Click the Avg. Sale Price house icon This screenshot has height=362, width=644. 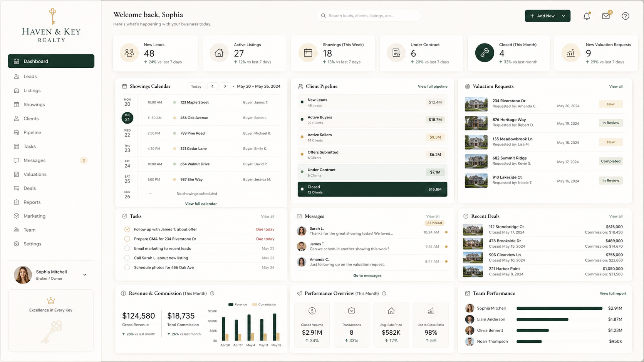(391, 311)
